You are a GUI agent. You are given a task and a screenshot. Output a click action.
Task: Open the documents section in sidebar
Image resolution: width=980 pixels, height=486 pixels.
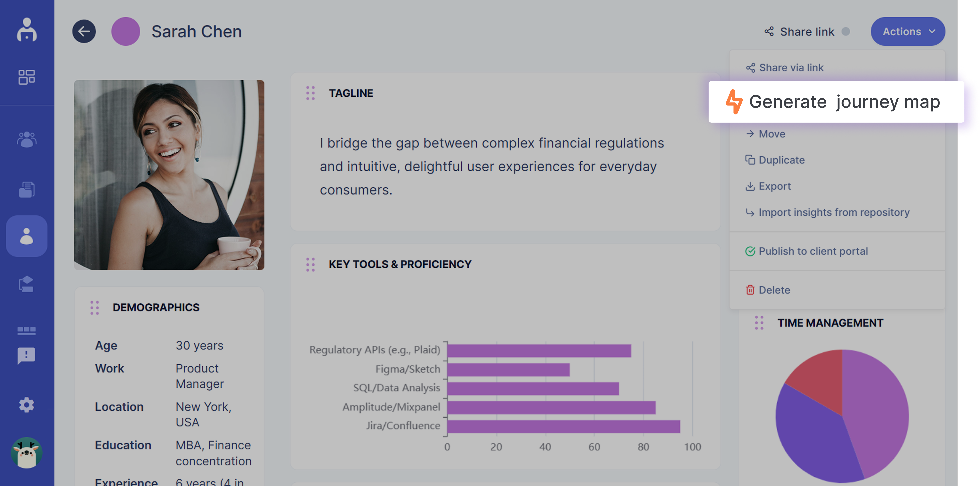27,189
